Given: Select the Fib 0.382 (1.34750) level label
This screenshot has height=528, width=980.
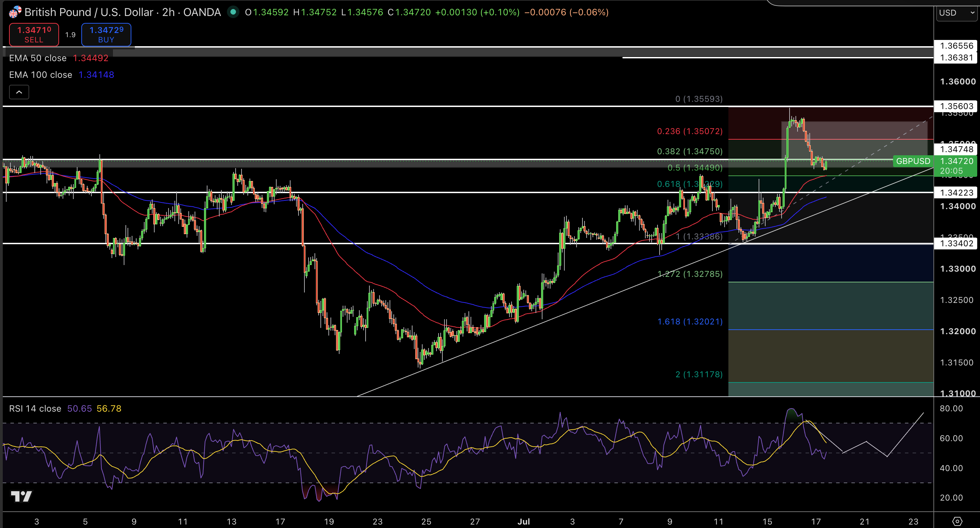Looking at the screenshot, I should pos(690,151).
